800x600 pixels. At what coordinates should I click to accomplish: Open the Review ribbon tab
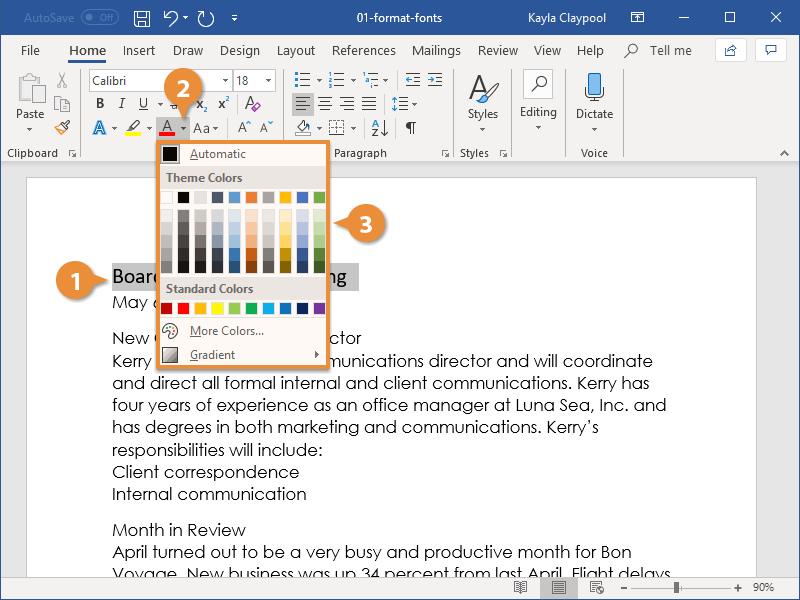pos(498,50)
